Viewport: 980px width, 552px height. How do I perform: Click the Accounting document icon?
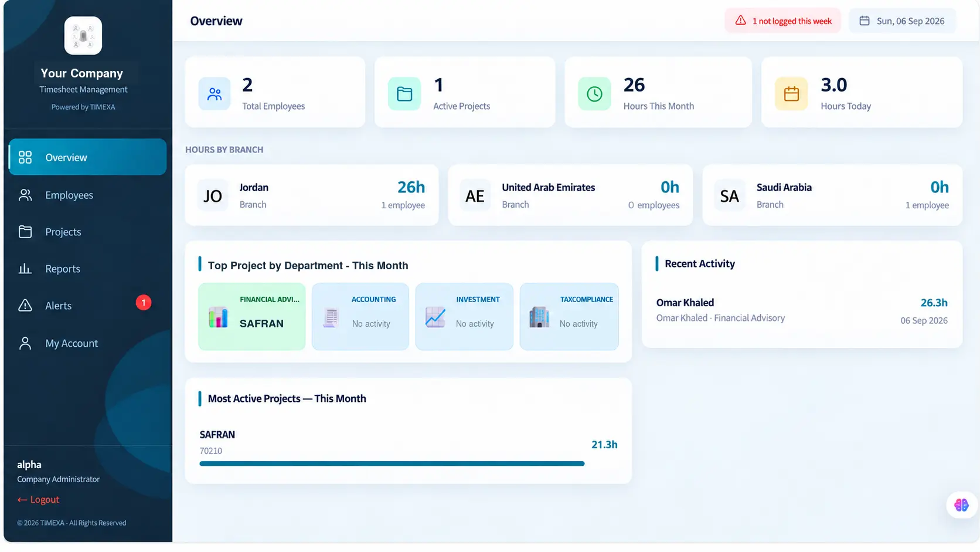point(331,317)
